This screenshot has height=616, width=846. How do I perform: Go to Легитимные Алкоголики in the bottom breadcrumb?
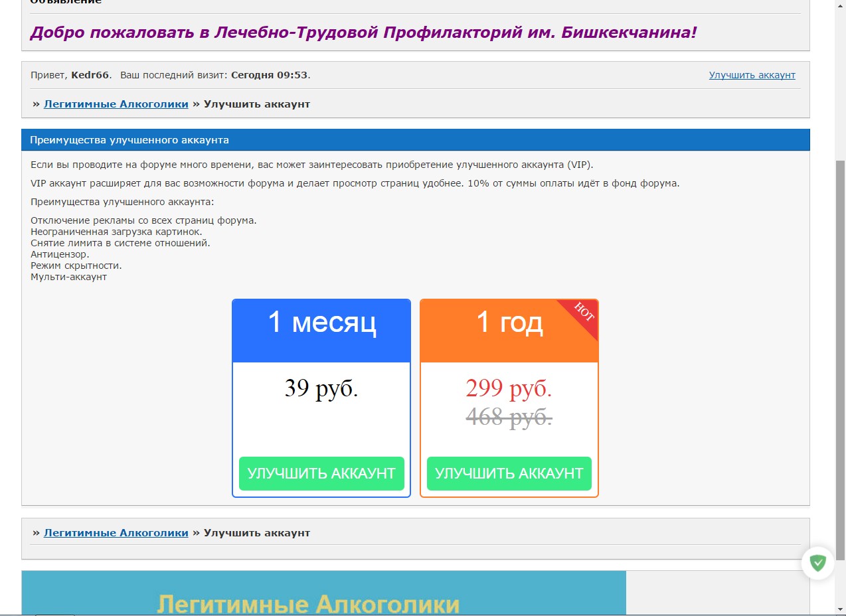point(116,532)
